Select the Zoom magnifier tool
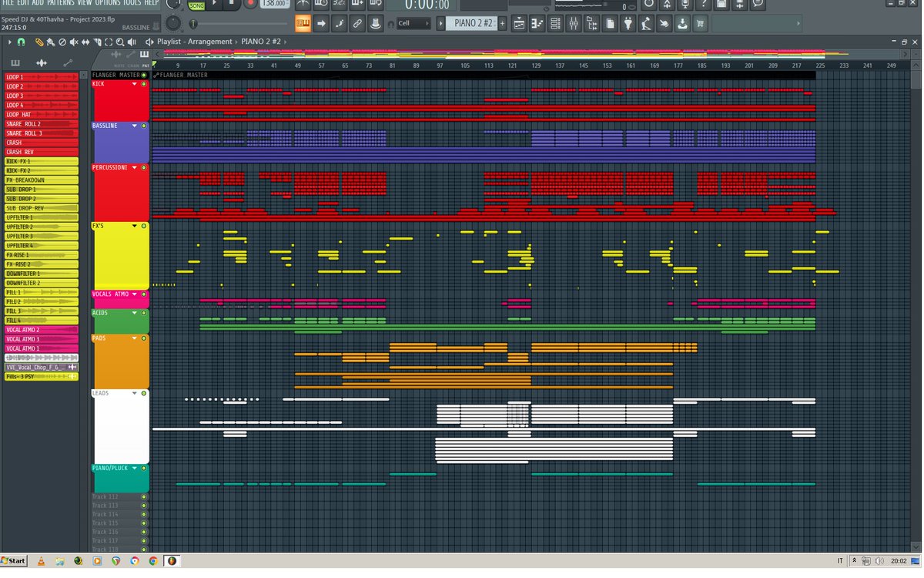924x578 pixels. tap(120, 42)
